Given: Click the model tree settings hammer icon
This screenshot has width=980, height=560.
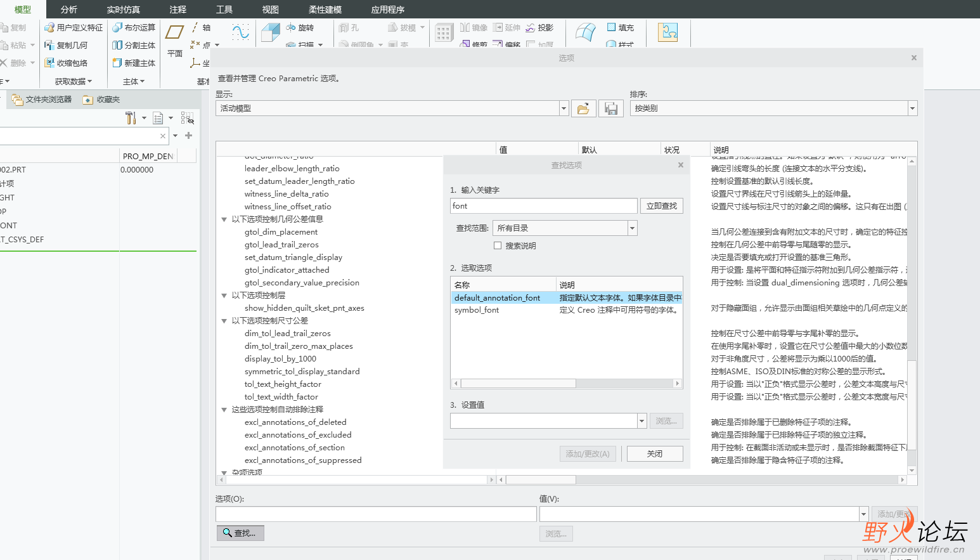Looking at the screenshot, I should point(131,118).
